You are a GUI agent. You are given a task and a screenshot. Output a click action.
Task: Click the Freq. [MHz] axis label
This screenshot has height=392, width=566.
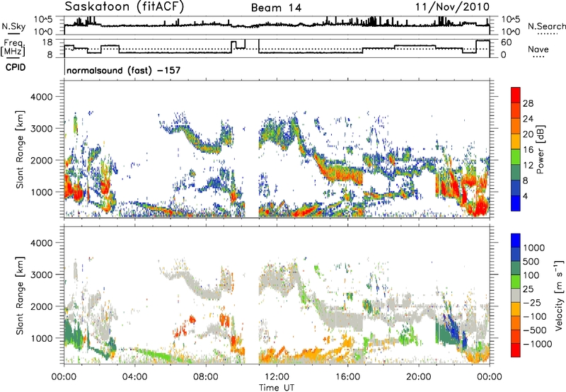coord(13,48)
